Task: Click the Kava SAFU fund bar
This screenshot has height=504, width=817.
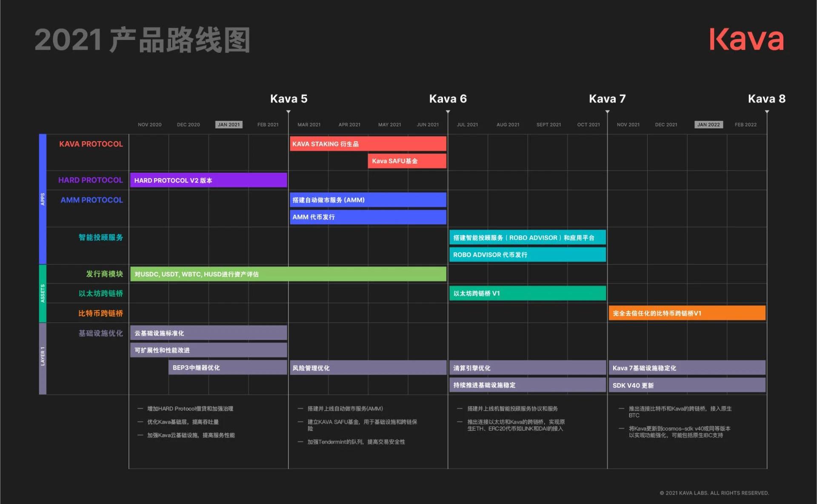Action: (407, 161)
